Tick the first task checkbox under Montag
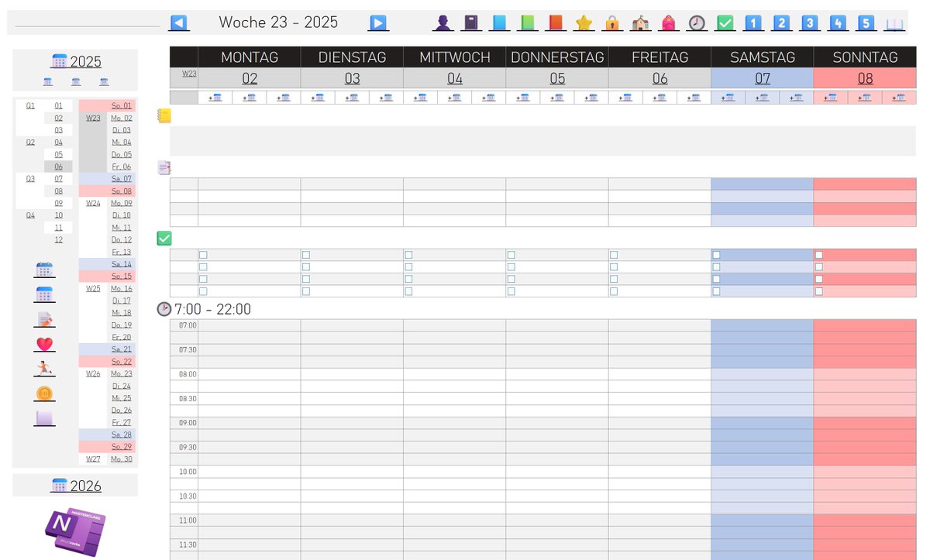Viewport: 930px width, 560px height. tap(203, 255)
